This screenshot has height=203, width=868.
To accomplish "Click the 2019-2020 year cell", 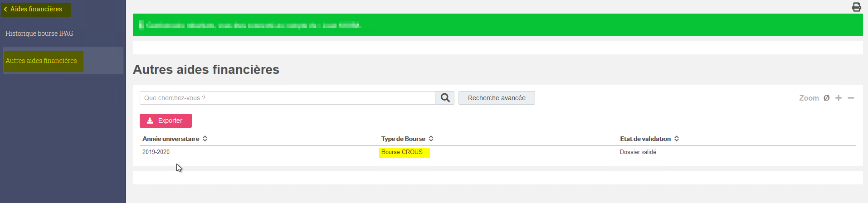I will point(156,152).
